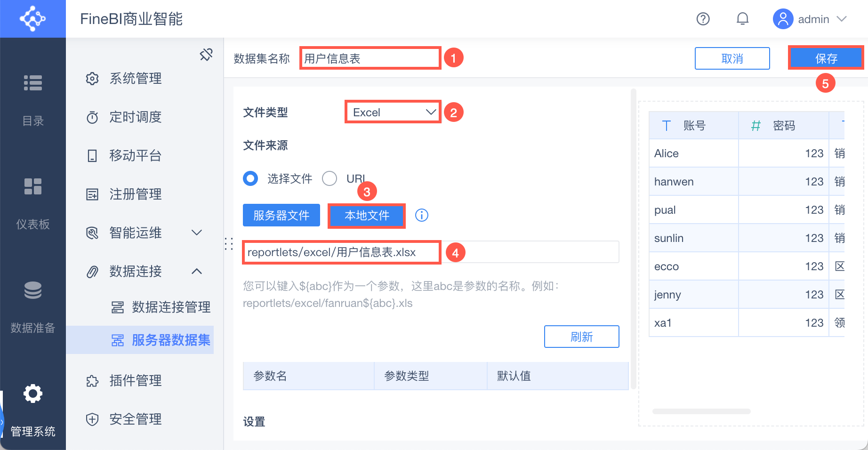868x450 pixels.
Task: Open the Excel file type dropdown
Action: point(393,112)
